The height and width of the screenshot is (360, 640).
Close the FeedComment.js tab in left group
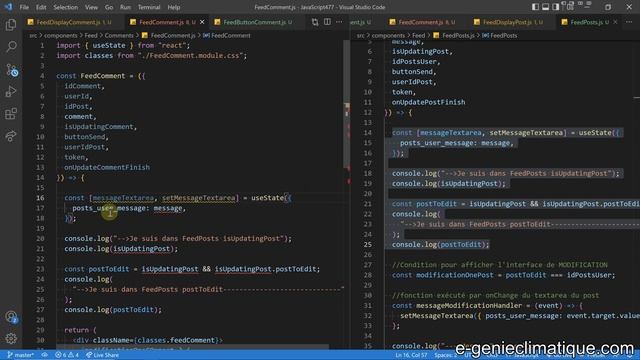[x=202, y=22]
